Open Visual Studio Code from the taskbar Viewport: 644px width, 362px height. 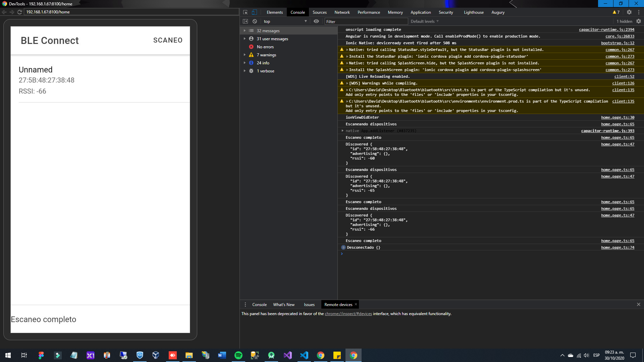[304, 355]
